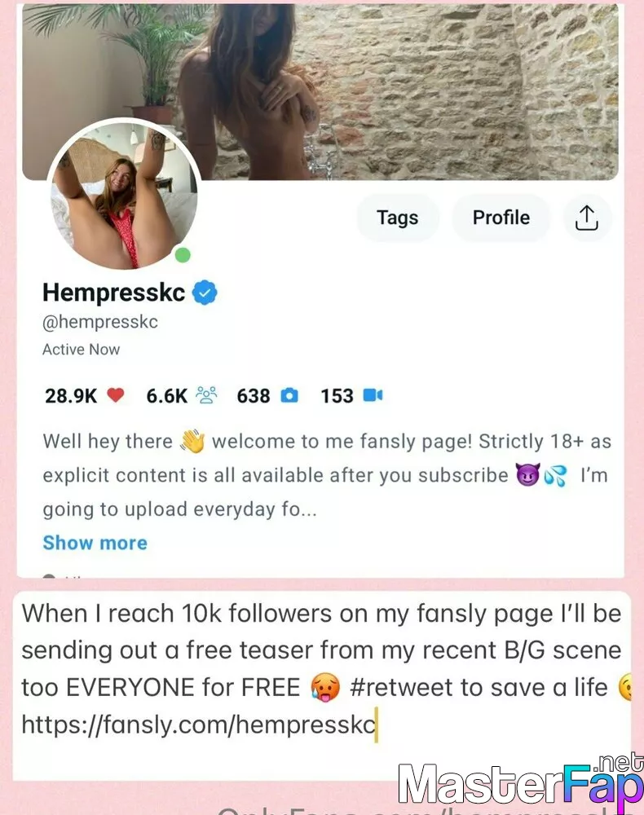Open the profile banner image
644x815 pixels.
[x=320, y=91]
